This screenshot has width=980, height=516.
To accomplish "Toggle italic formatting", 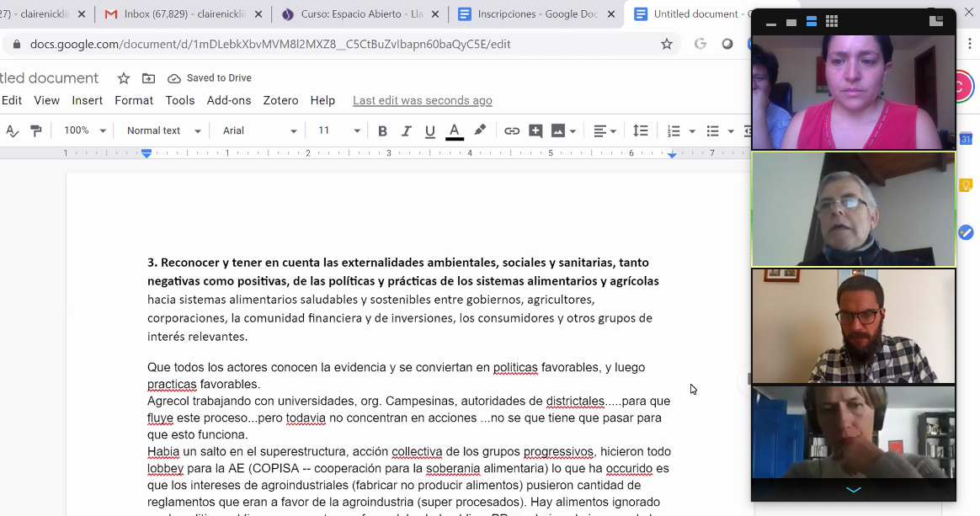I will 406,130.
